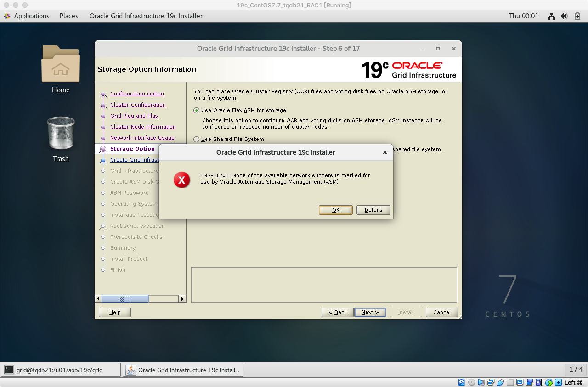Click VirtualBox audio icon in status bar
The image size is (588, 387).
pyautogui.click(x=481, y=382)
